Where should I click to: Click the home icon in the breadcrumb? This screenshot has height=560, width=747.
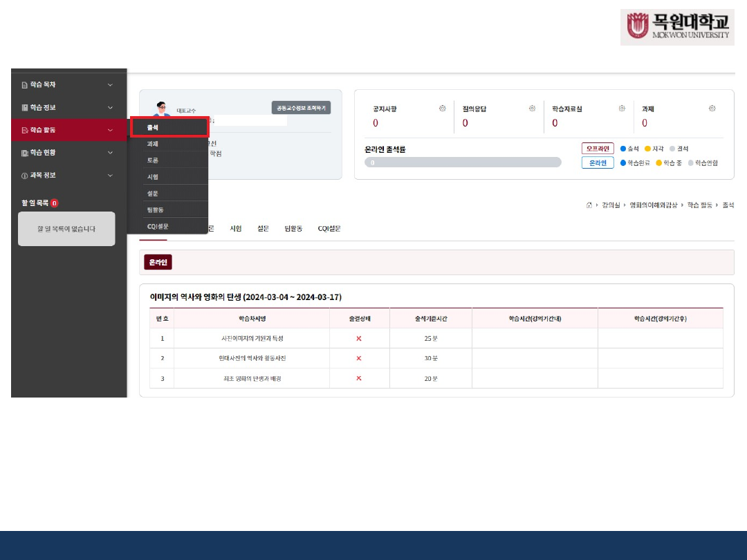tap(589, 205)
